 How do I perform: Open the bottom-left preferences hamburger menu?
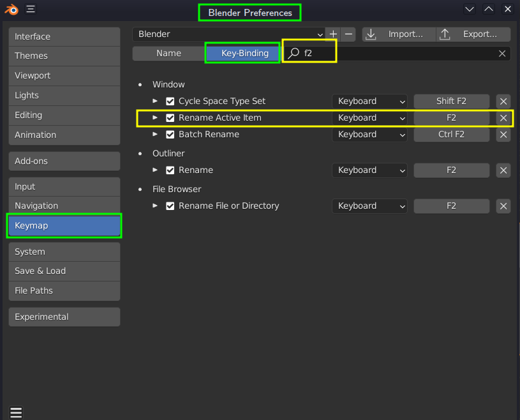click(x=16, y=412)
